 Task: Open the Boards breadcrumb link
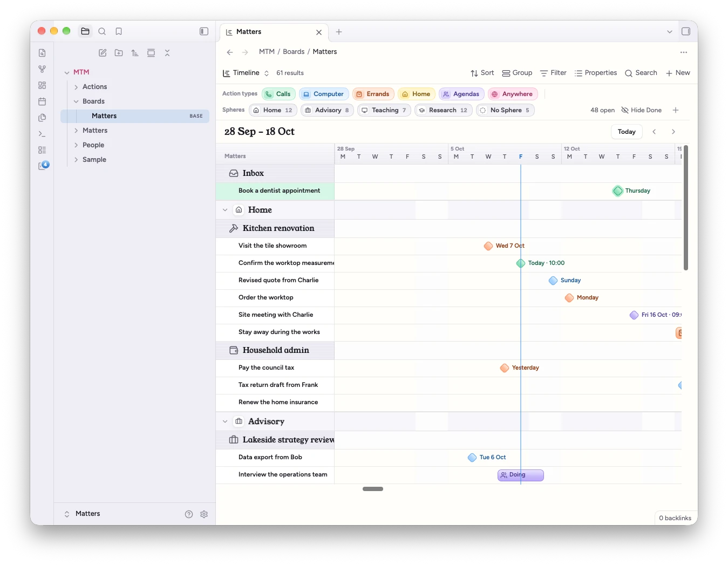[294, 52]
